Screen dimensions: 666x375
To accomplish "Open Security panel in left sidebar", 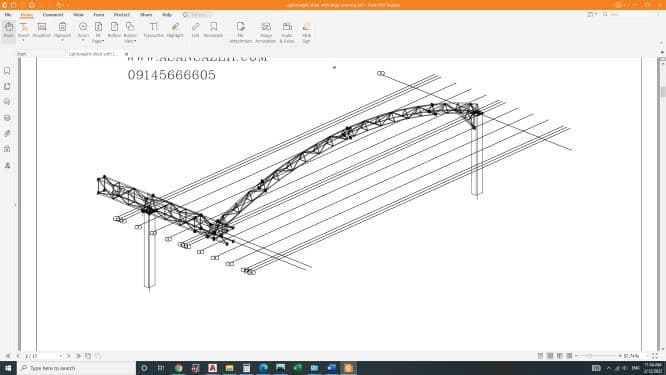I will [x=7, y=149].
